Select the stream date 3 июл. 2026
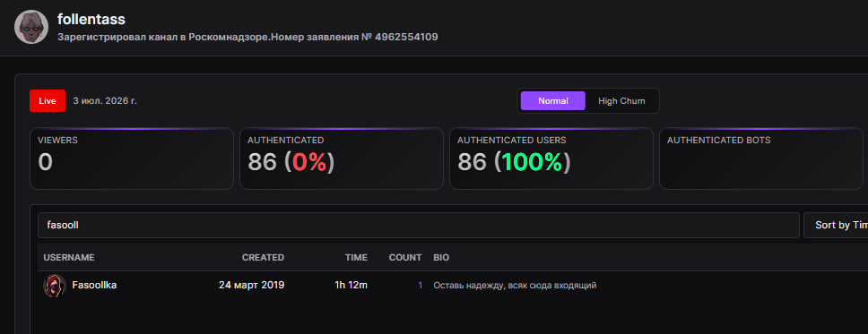Screen dimensions: 868x334 [105, 101]
